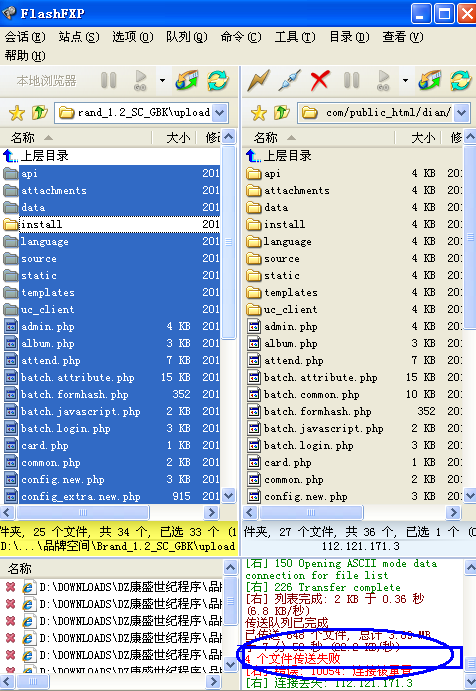Open the 查看(V) menu
This screenshot has width=476, height=691.
coord(402,37)
